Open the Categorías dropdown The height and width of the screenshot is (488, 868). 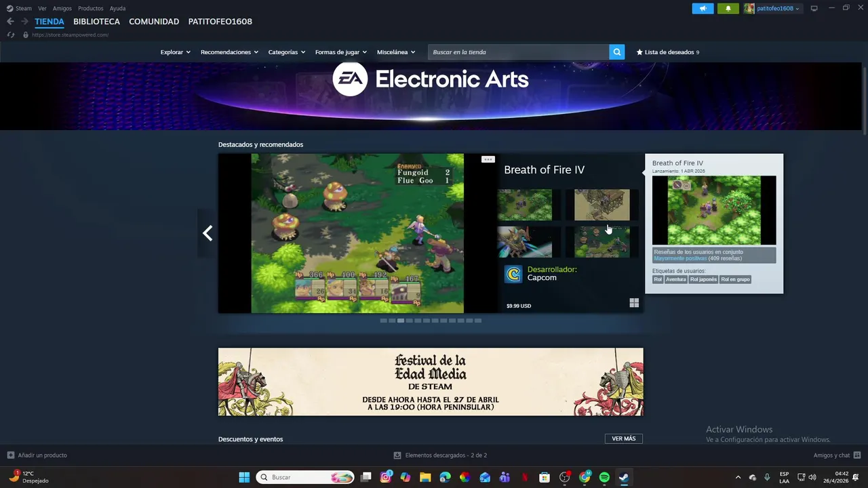(287, 52)
